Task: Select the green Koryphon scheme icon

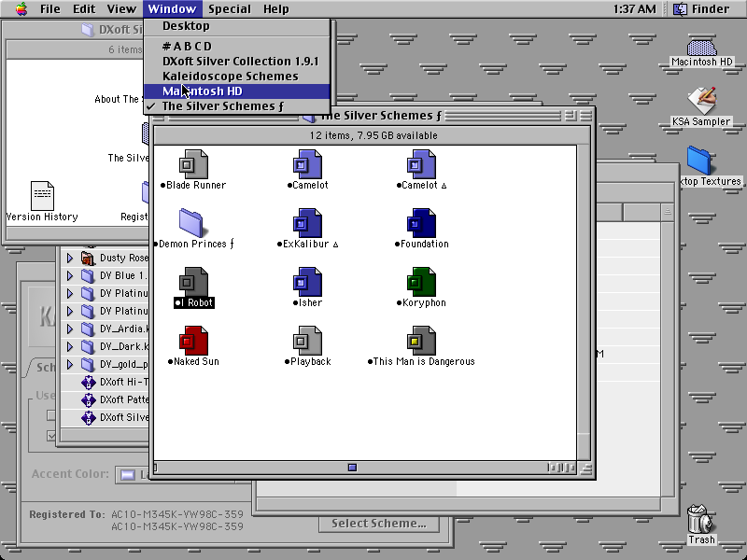Action: click(421, 282)
